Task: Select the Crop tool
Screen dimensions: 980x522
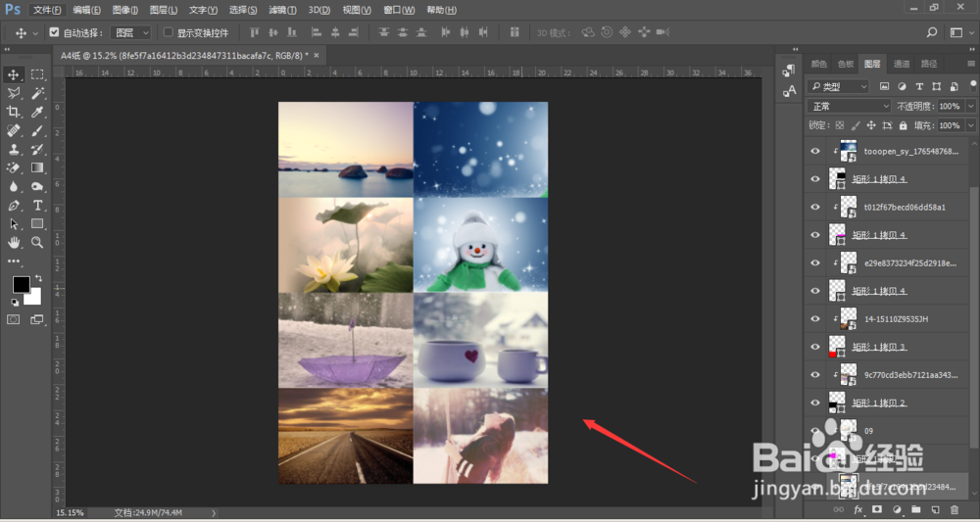Action: (x=13, y=112)
